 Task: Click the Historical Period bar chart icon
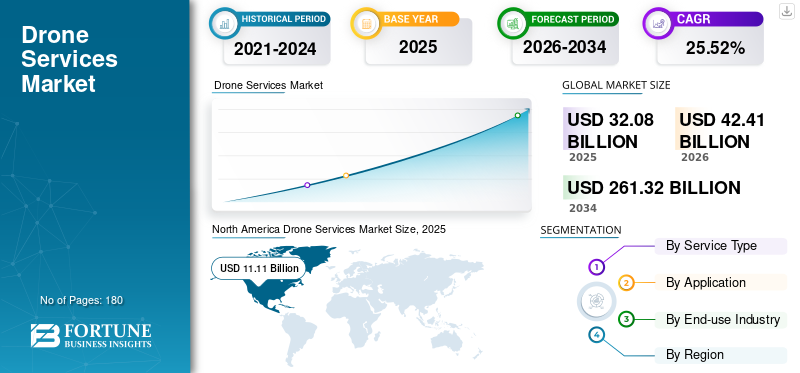pyautogui.click(x=224, y=23)
